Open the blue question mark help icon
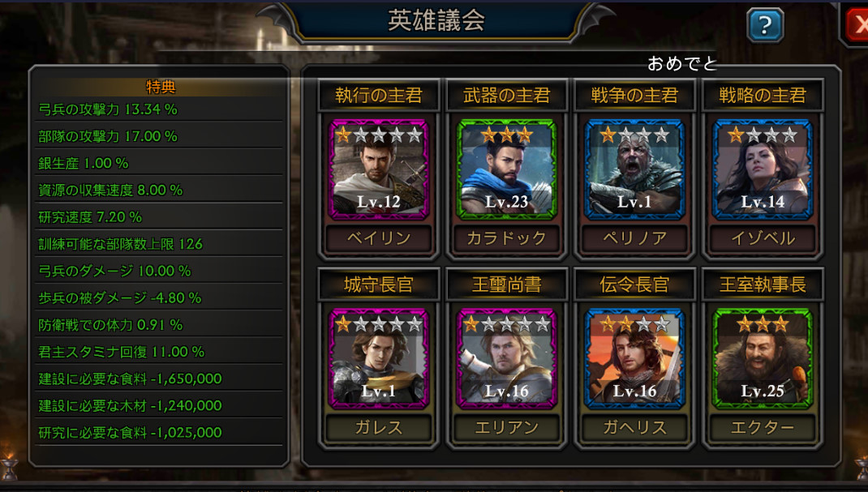The height and width of the screenshot is (492, 868). [x=765, y=25]
